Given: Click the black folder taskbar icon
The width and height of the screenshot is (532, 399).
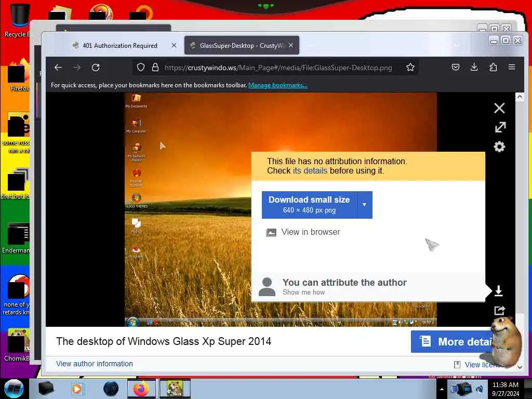Looking at the screenshot, I should [46, 389].
